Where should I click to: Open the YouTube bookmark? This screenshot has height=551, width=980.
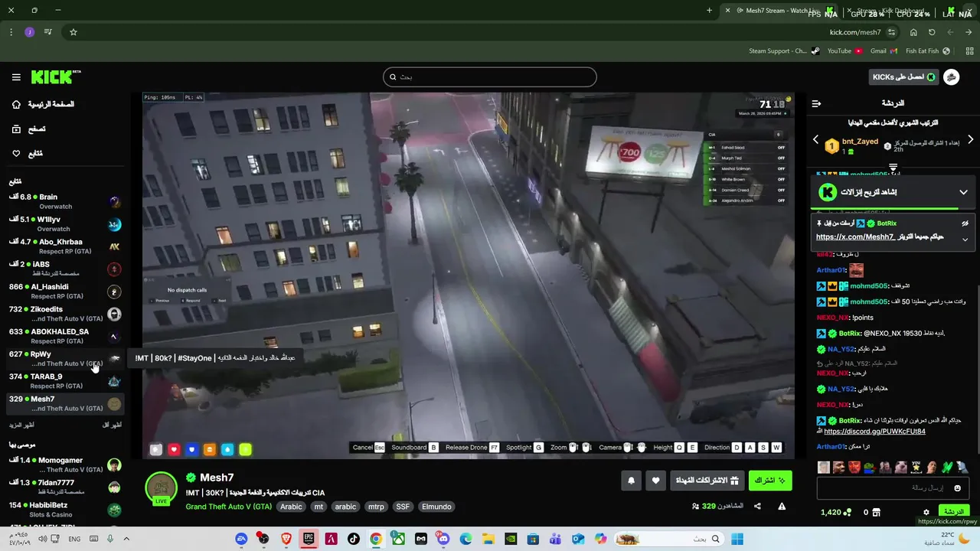(844, 51)
